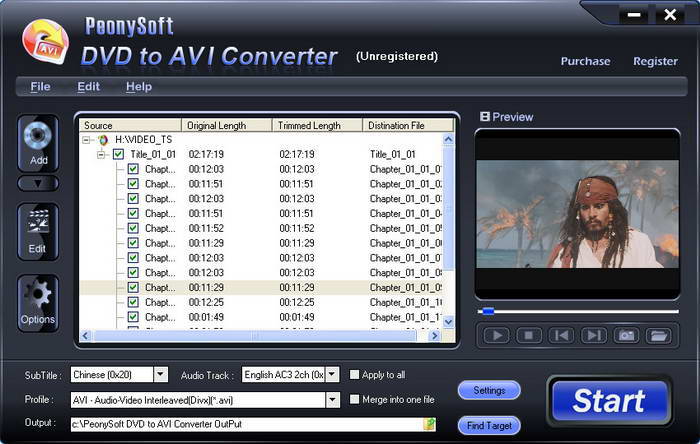Click the browse output folder icon

[429, 424]
